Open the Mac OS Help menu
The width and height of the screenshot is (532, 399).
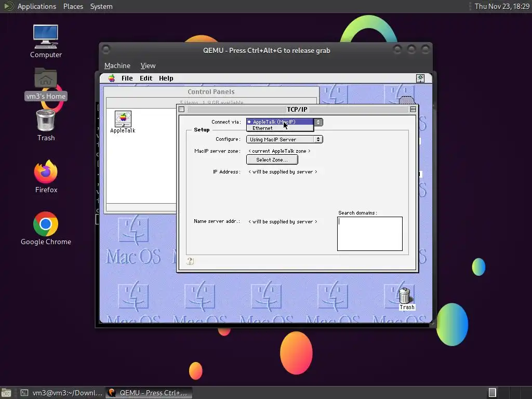click(166, 78)
